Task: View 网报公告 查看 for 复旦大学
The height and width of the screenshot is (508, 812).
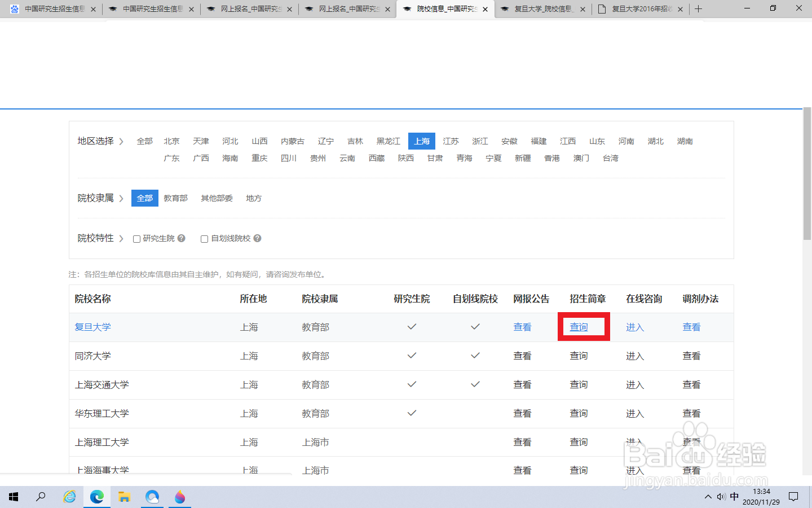Action: tap(523, 327)
